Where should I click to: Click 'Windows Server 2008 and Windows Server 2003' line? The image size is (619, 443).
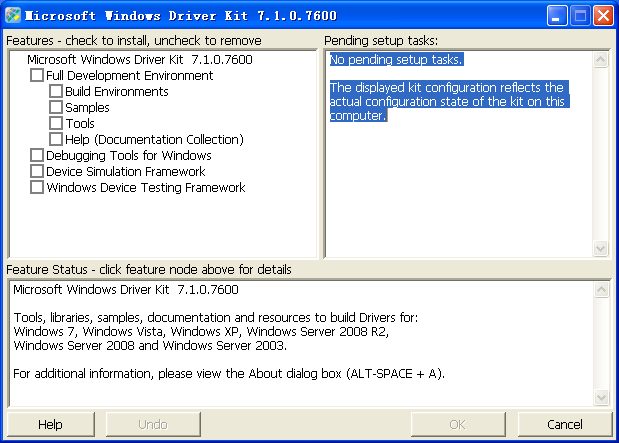(x=150, y=345)
